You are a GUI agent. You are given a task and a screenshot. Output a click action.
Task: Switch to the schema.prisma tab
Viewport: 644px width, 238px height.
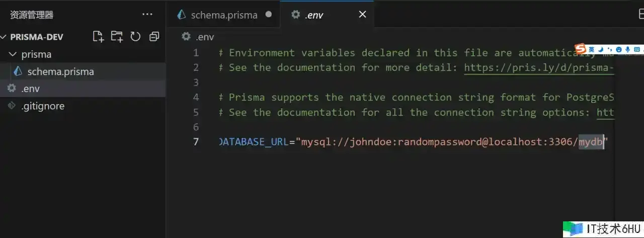point(224,15)
